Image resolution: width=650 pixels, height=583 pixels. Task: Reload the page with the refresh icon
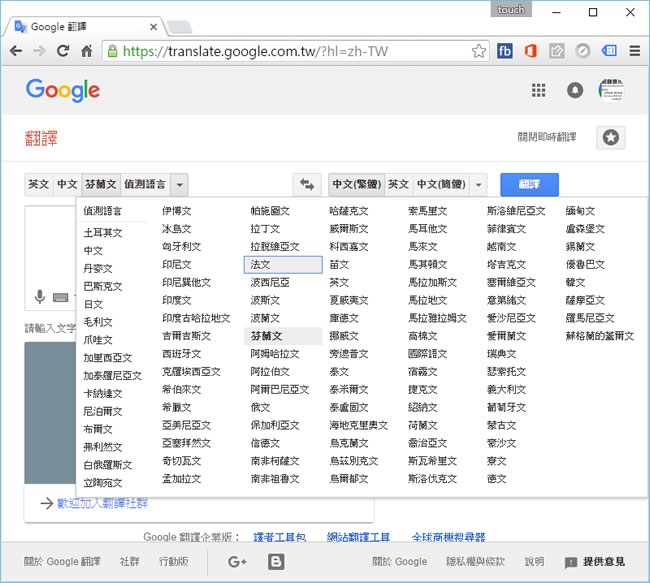pyautogui.click(x=63, y=51)
